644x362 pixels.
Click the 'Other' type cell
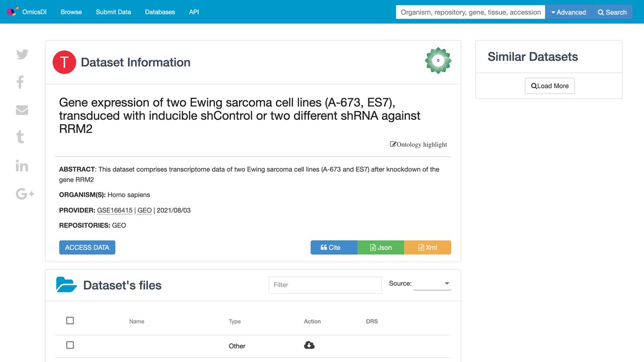(237, 346)
